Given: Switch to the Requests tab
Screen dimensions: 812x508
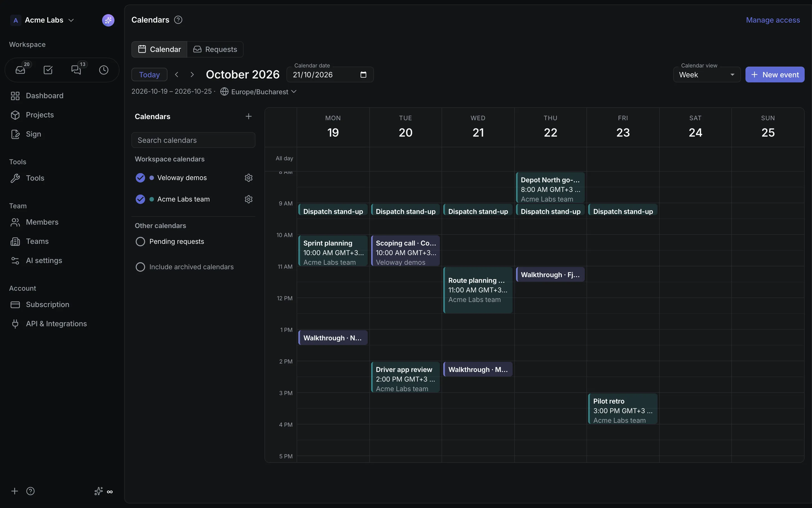Looking at the screenshot, I should [215, 49].
